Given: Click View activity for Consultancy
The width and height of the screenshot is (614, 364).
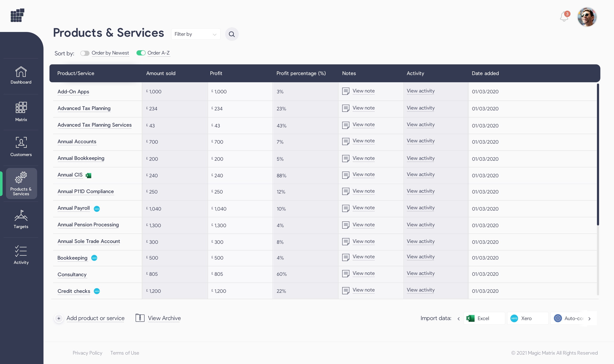Looking at the screenshot, I should tap(420, 273).
